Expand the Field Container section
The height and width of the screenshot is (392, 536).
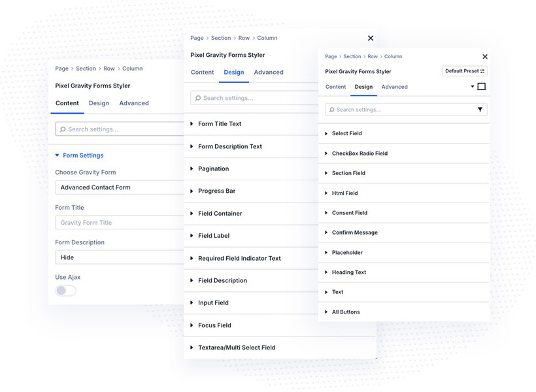coord(251,214)
